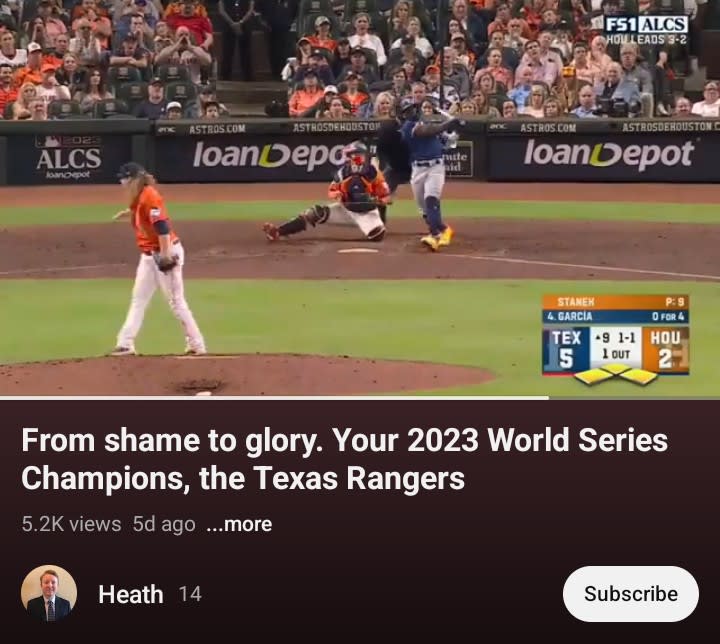Tap the video title text
This screenshot has width=720, height=644.
click(344, 459)
